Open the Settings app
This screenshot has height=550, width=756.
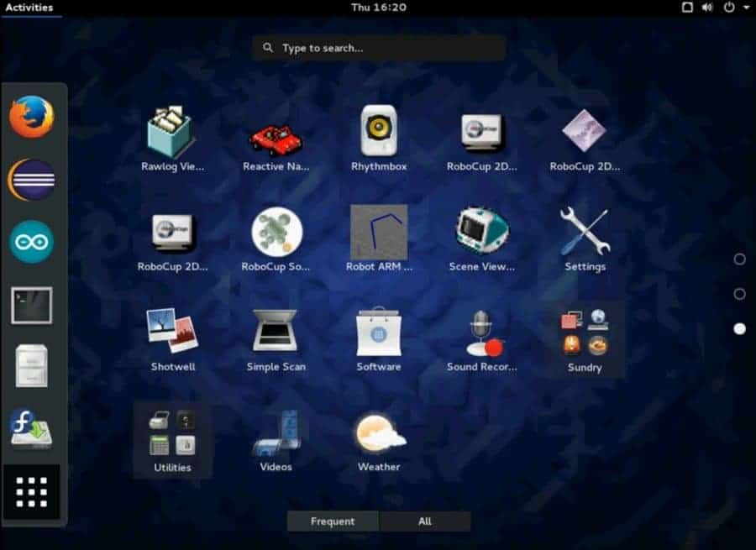pyautogui.click(x=585, y=239)
